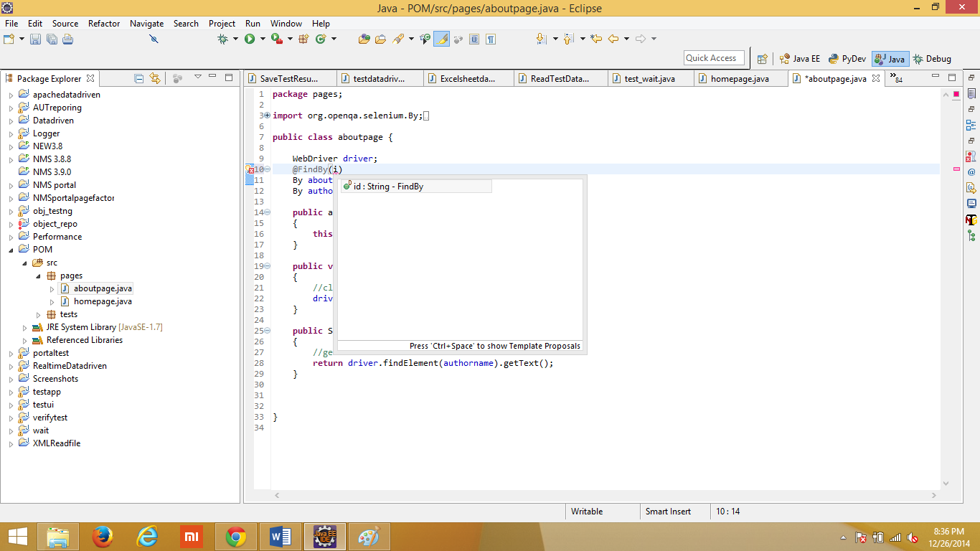Open the Run button dropdown arrow

[x=262, y=39]
